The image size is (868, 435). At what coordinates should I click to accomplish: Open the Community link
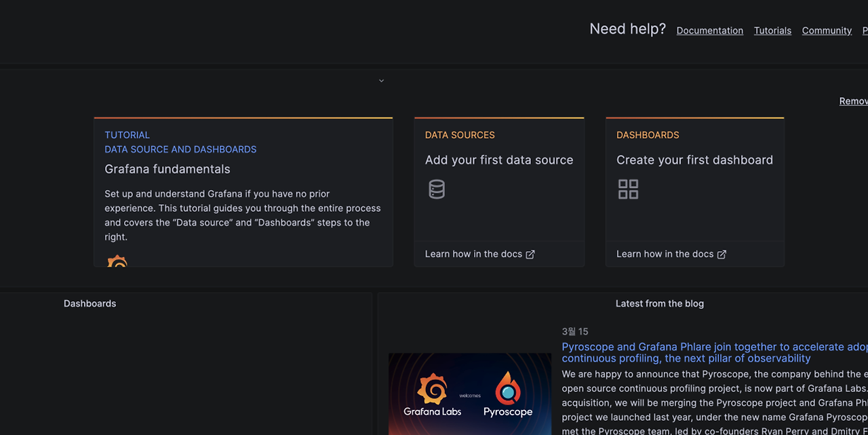pos(827,31)
